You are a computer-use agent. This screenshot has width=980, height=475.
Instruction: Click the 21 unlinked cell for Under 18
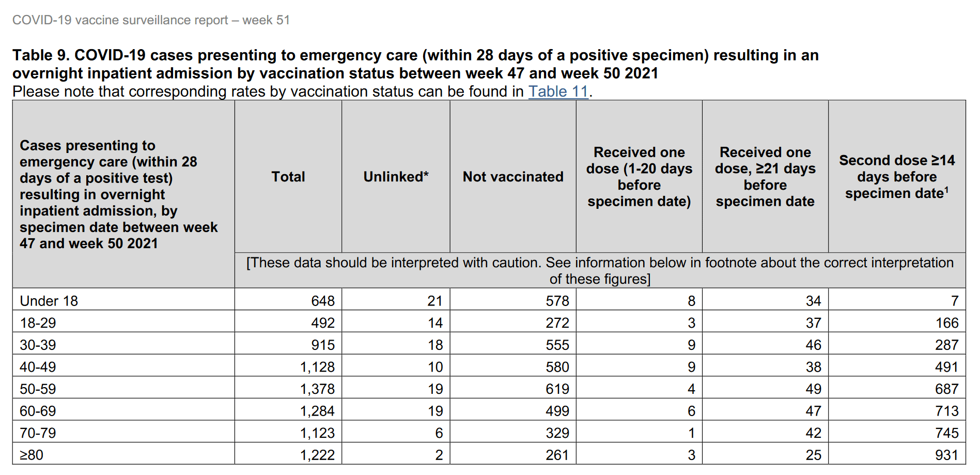(435, 301)
